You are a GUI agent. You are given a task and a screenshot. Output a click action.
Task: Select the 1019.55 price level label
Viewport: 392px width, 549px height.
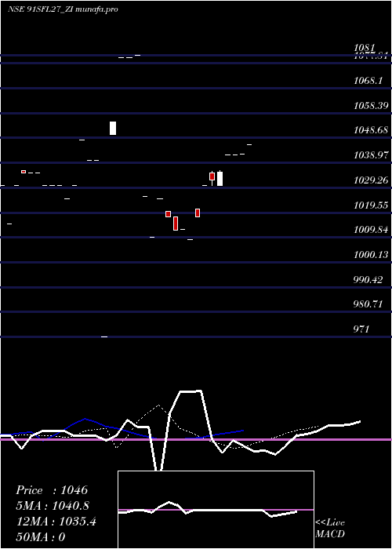[x=371, y=205]
